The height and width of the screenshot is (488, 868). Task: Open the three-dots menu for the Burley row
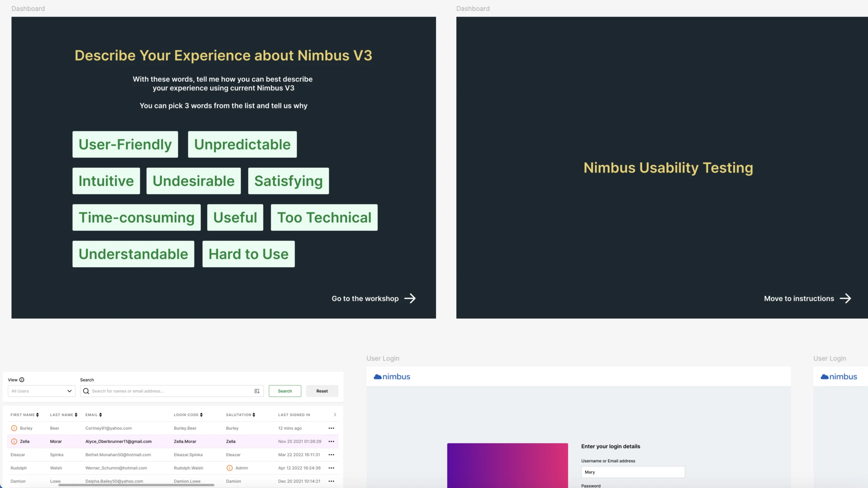(x=331, y=428)
